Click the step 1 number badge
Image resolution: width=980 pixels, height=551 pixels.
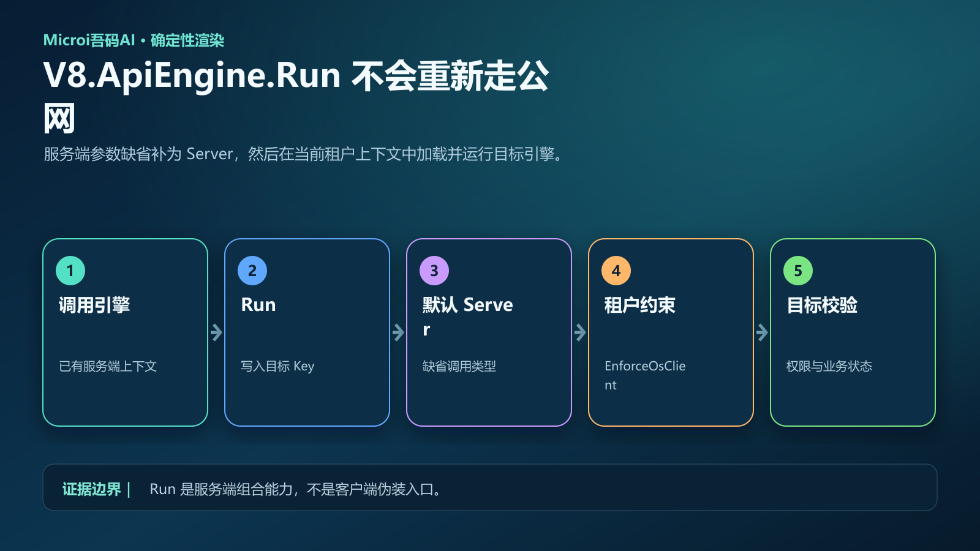(70, 271)
